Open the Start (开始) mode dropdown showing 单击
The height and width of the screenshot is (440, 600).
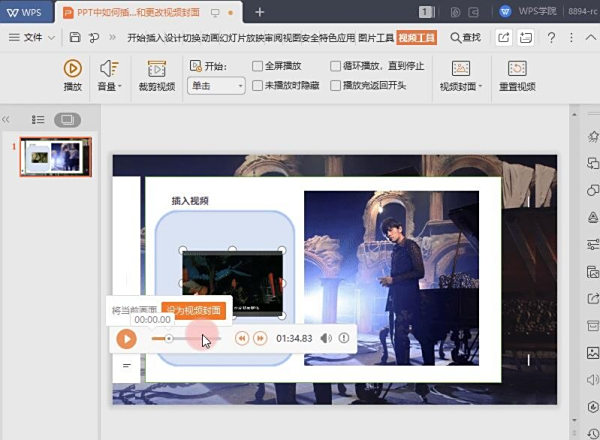(x=216, y=86)
